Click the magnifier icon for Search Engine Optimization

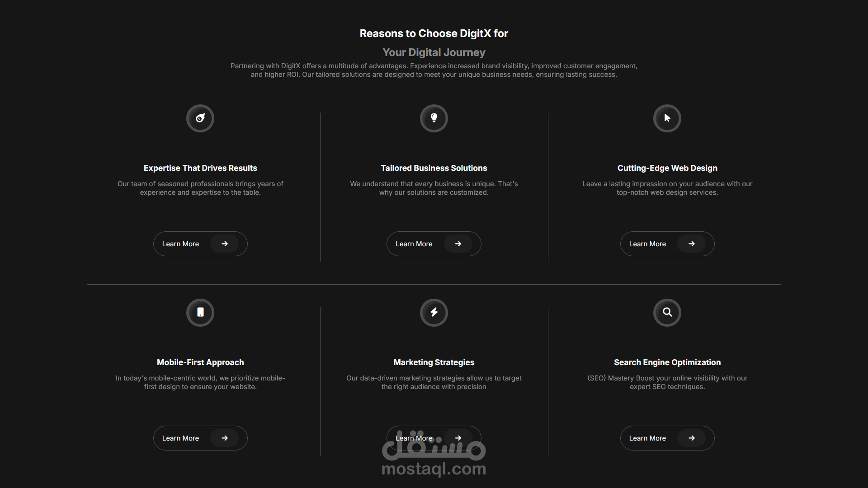coord(667,313)
